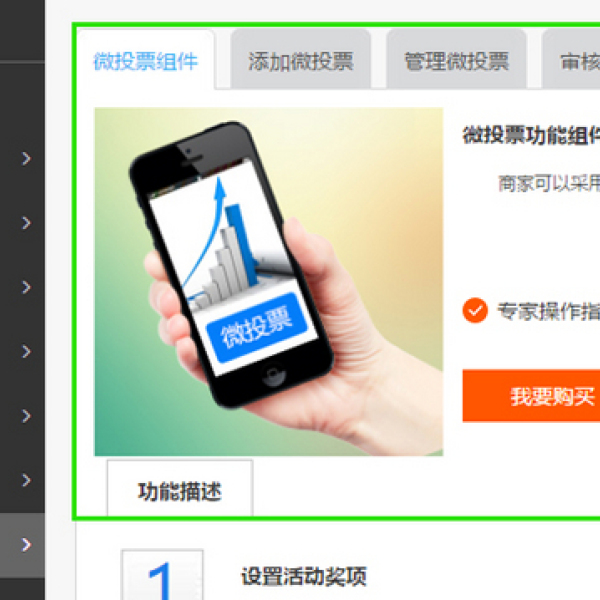This screenshot has height=600, width=600.
Task: Expand the second sidebar chevron item
Action: pyautogui.click(x=26, y=223)
